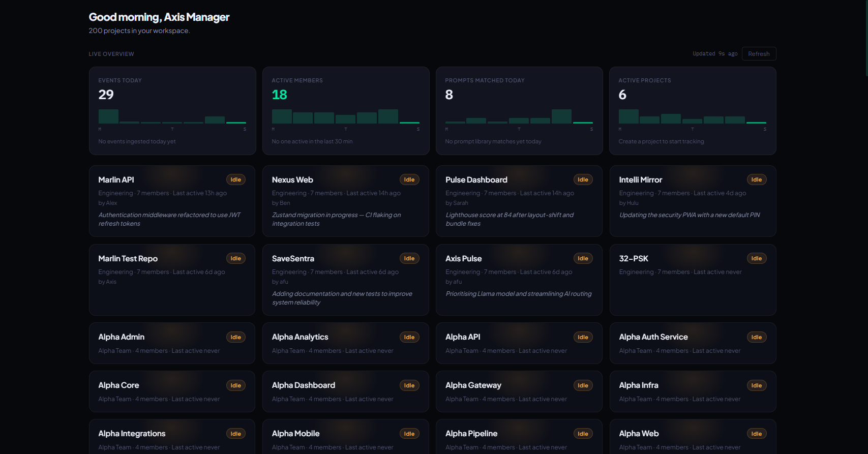Viewport: 868px width, 454px height.
Task: Select the Pulse Dashboard project
Action: pos(519,201)
